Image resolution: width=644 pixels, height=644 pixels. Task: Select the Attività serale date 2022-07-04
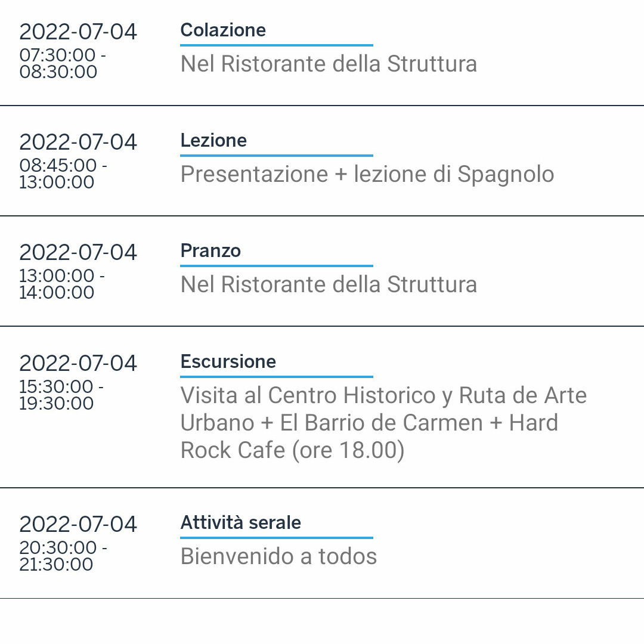coord(78,524)
